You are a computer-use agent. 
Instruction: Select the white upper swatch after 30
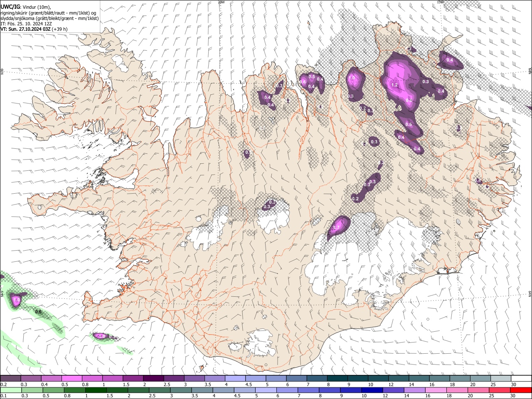521,379
